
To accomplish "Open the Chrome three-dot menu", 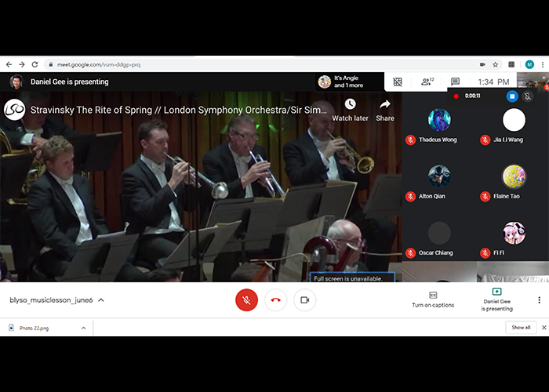I will tap(543, 64).
